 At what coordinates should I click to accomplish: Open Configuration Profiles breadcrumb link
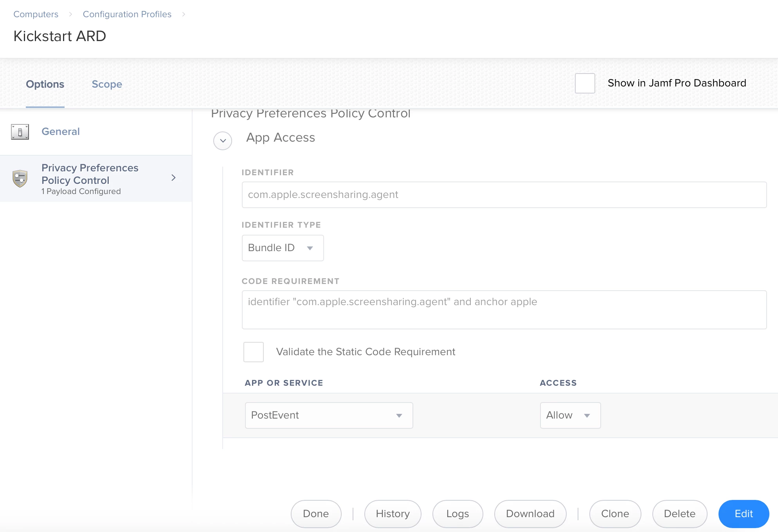[x=127, y=14]
